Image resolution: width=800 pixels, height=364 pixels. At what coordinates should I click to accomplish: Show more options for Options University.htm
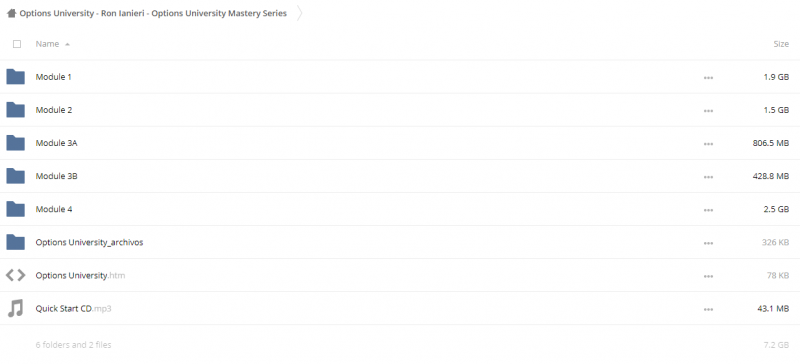point(708,276)
